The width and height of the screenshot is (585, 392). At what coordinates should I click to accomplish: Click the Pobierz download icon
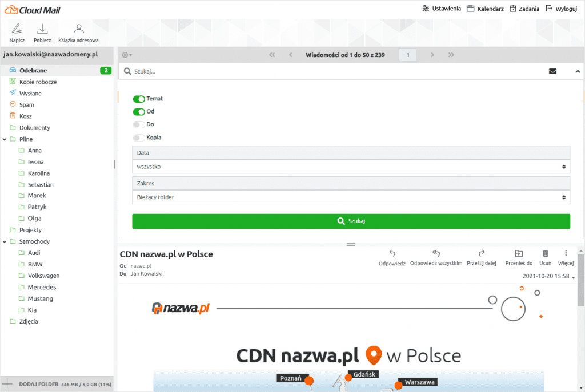coord(42,33)
